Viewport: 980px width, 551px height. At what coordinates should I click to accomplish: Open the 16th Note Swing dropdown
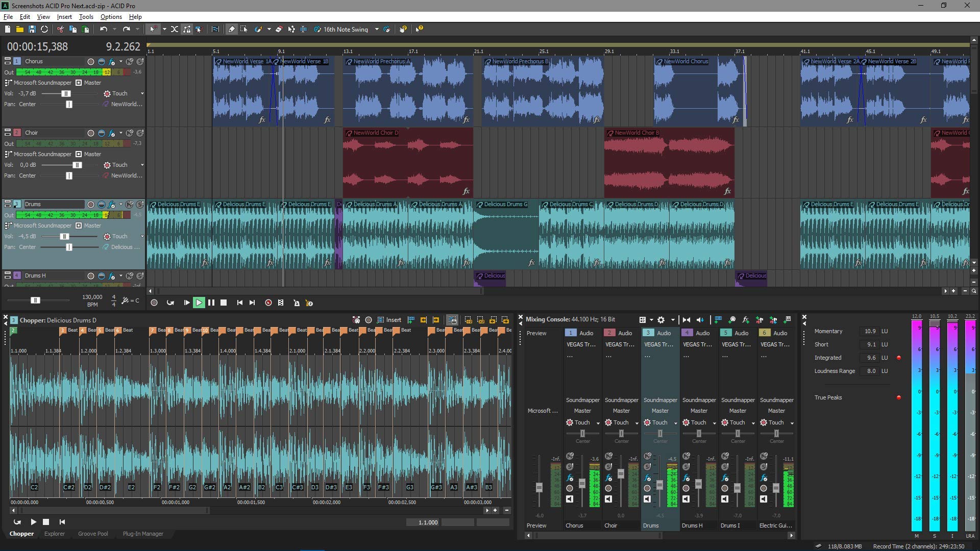377,29
